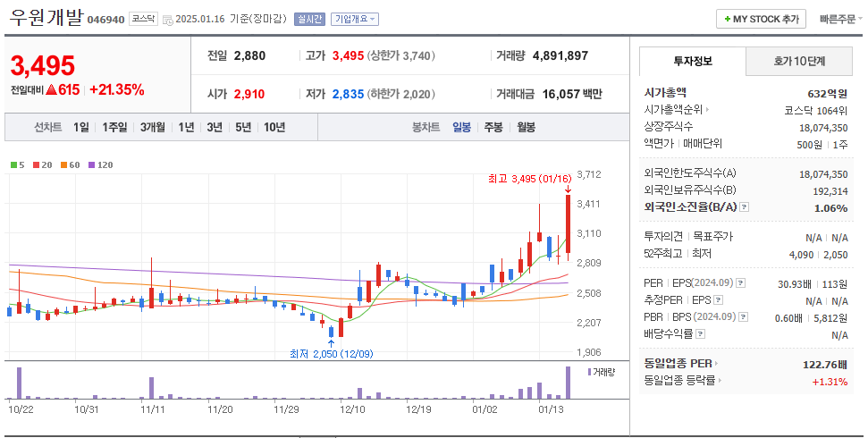The height and width of the screenshot is (438, 868).
Task: Click the change rate +21.35%
Action: click(x=117, y=89)
